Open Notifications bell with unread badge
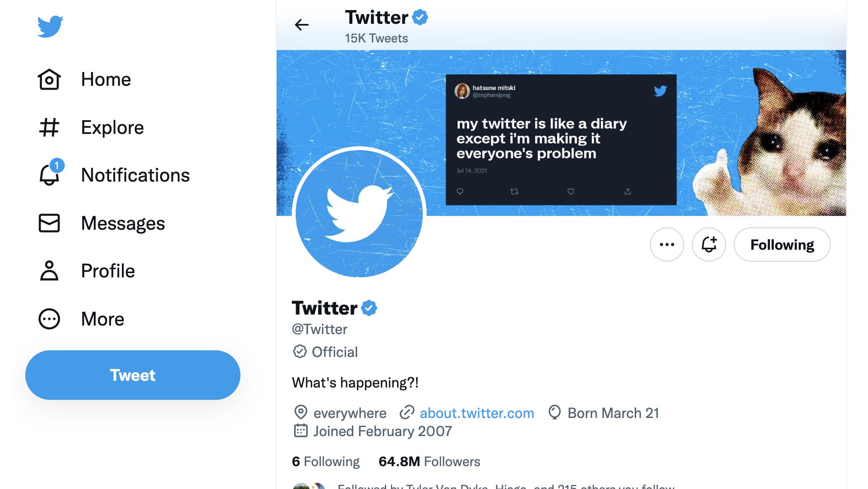The width and height of the screenshot is (868, 489). pyautogui.click(x=50, y=175)
